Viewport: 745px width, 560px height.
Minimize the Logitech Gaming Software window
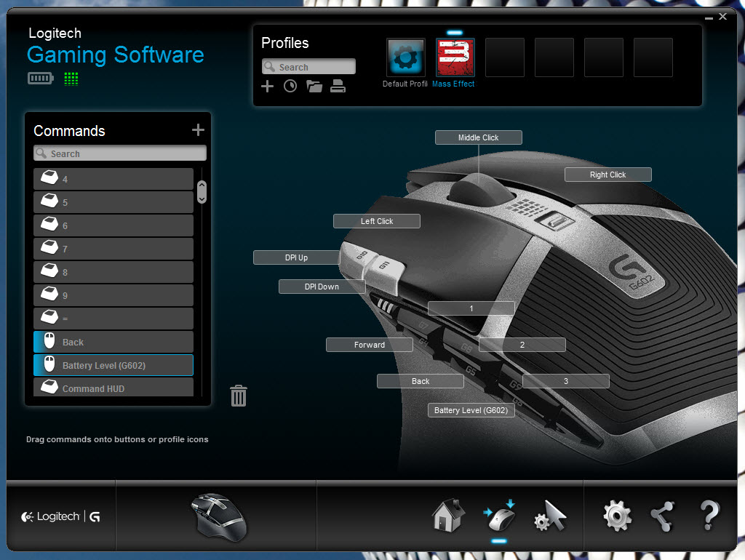coord(709,17)
